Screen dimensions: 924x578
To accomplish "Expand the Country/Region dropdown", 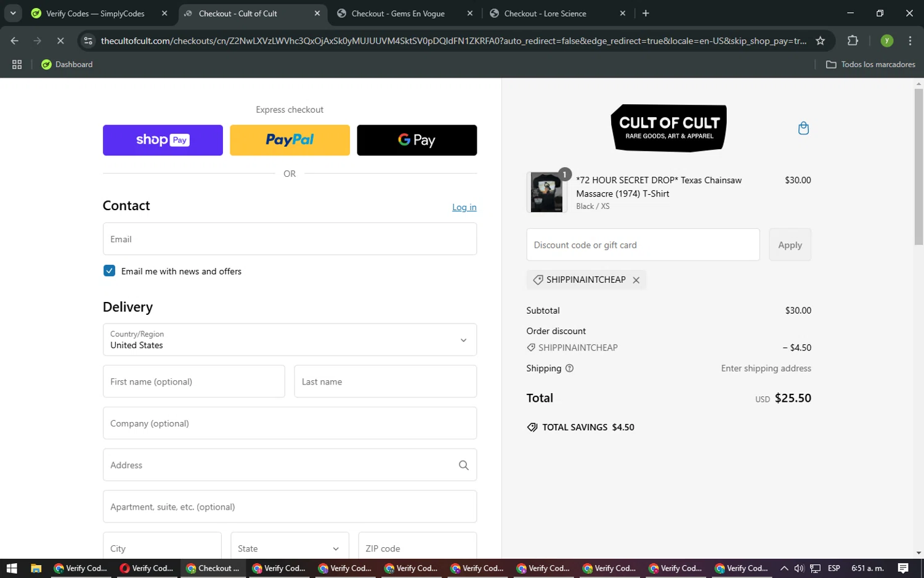I will [x=290, y=340].
